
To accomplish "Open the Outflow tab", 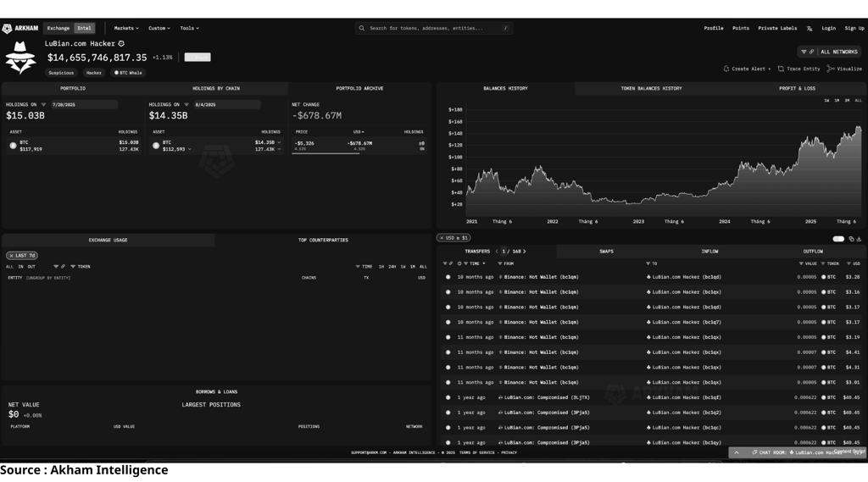I will pyautogui.click(x=813, y=252).
